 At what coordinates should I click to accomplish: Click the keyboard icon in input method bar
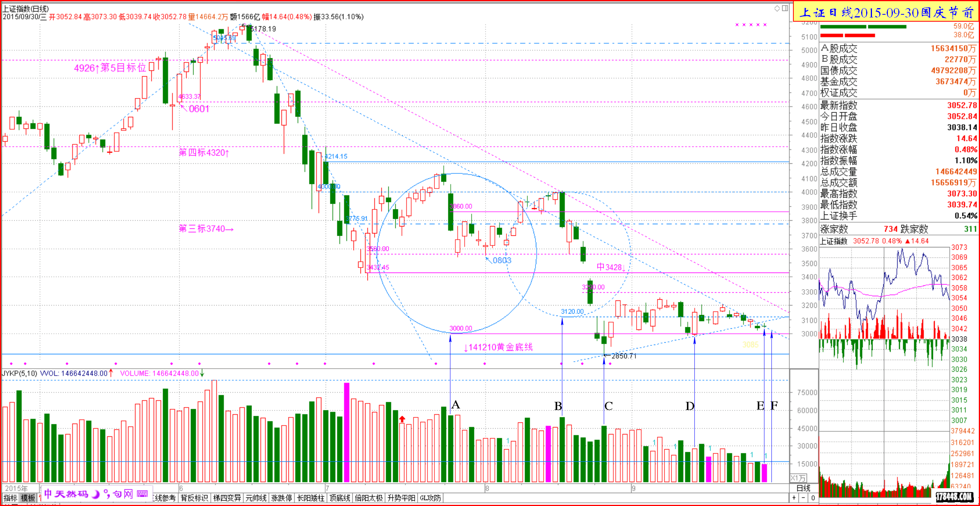[x=142, y=494]
